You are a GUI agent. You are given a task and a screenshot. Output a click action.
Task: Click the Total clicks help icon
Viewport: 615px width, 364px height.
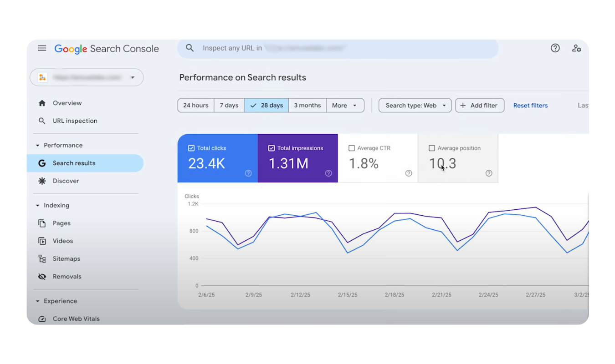point(248,173)
